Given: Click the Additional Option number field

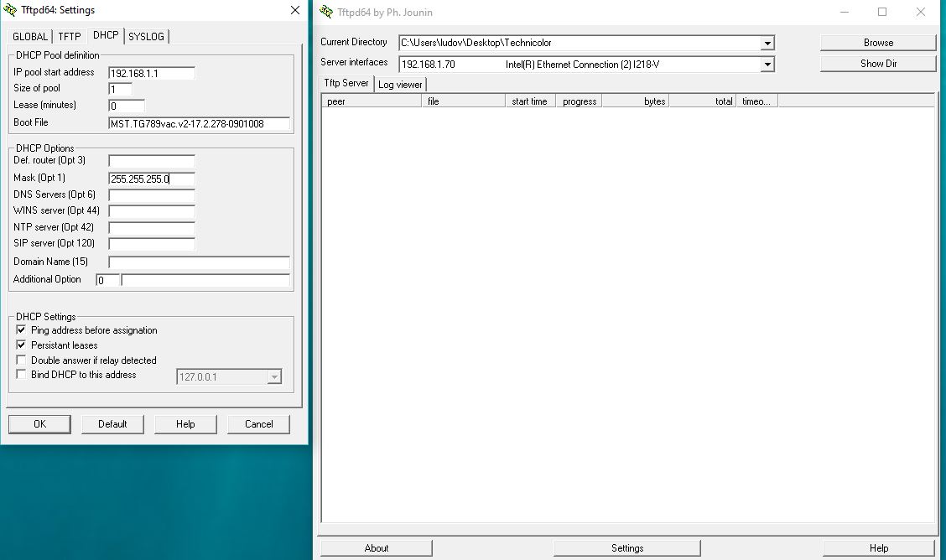Looking at the screenshot, I should pos(107,280).
